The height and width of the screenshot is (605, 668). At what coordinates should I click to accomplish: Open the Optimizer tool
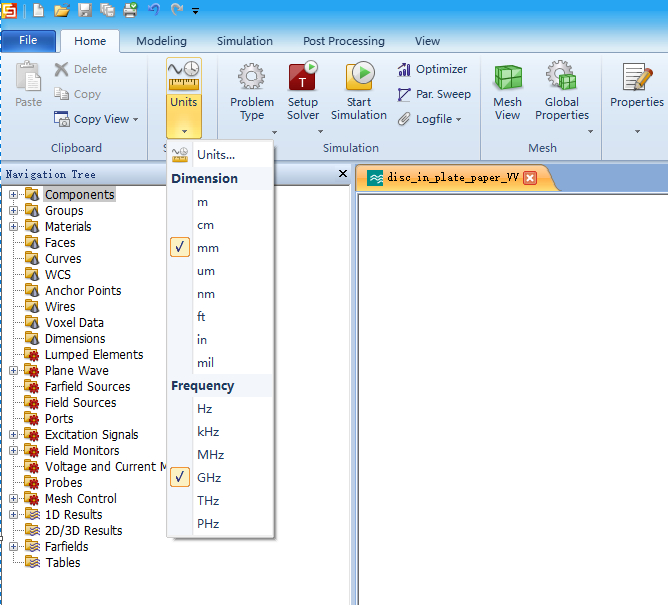tap(432, 69)
